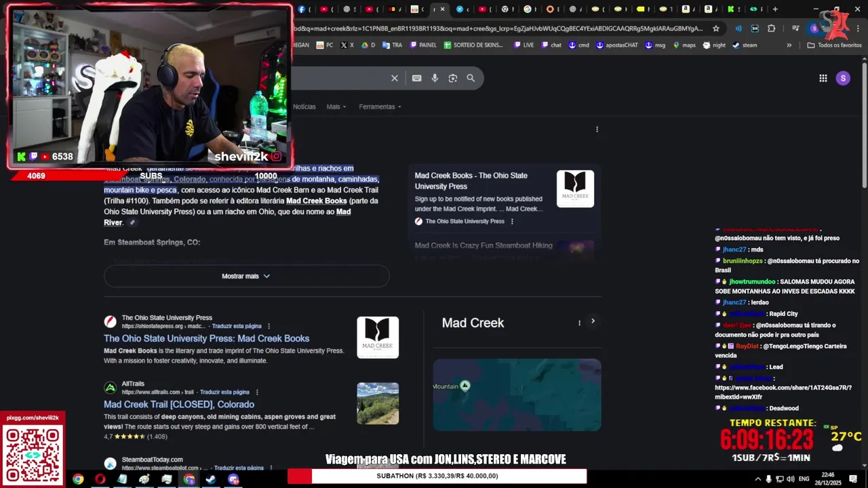This screenshot has height=488, width=868.
Task: Click the map pin marker on the map
Action: pos(465,385)
